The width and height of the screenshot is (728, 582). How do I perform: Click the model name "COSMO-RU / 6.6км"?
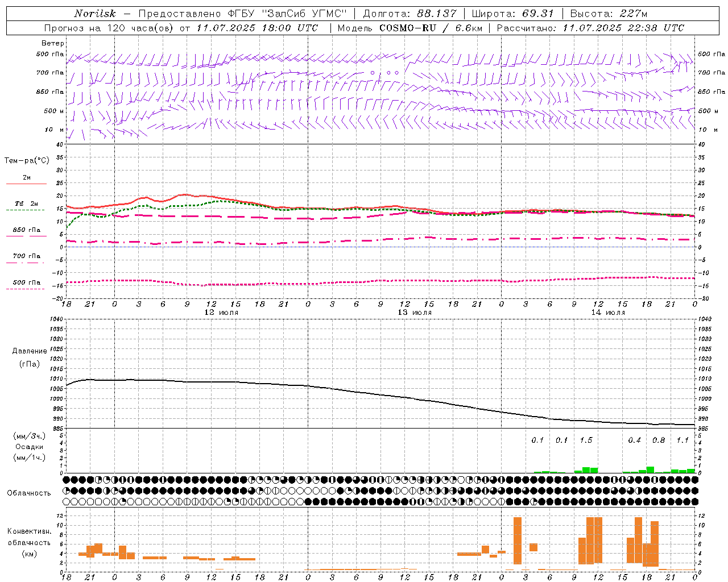point(431,28)
